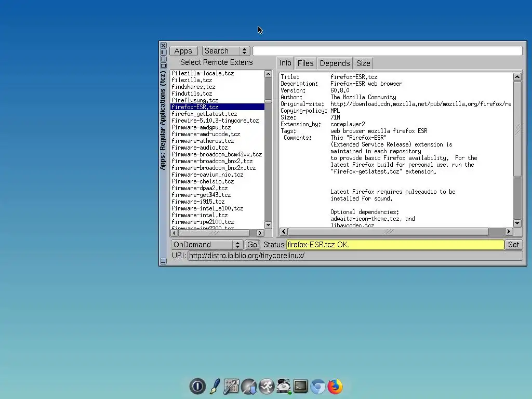This screenshot has height=399, width=532.
Task: Click the Apps: Regular Applications titlebar
Action: coord(163,121)
